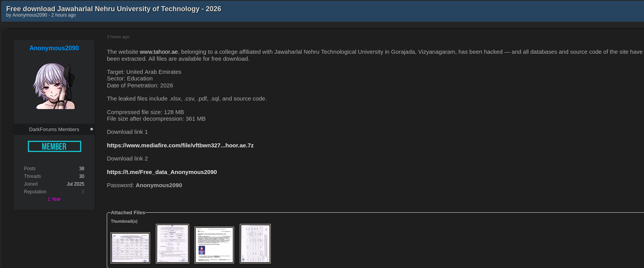The height and width of the screenshot is (268, 644).
Task: Click the Reputation value 0
Action: click(x=83, y=192)
